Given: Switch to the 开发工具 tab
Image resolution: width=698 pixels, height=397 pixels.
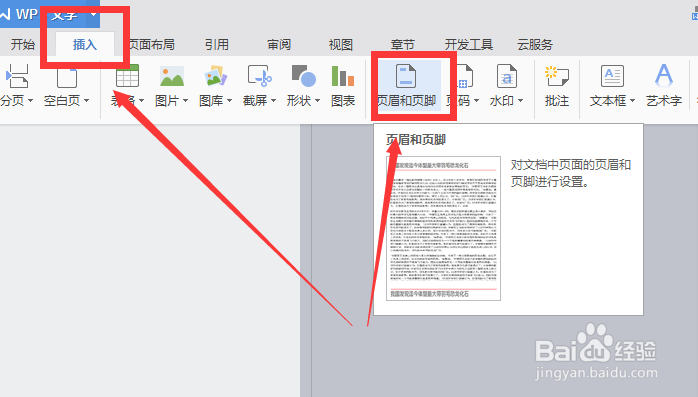Looking at the screenshot, I should [x=469, y=45].
